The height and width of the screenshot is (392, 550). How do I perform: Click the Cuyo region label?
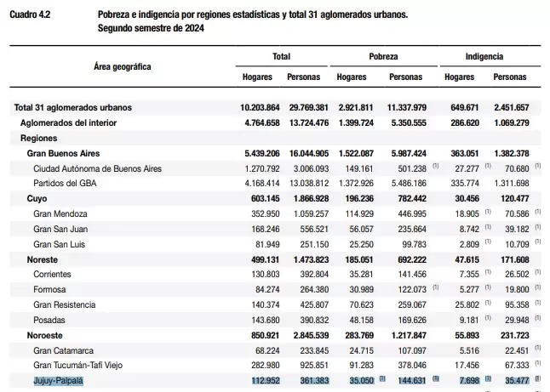click(x=37, y=199)
